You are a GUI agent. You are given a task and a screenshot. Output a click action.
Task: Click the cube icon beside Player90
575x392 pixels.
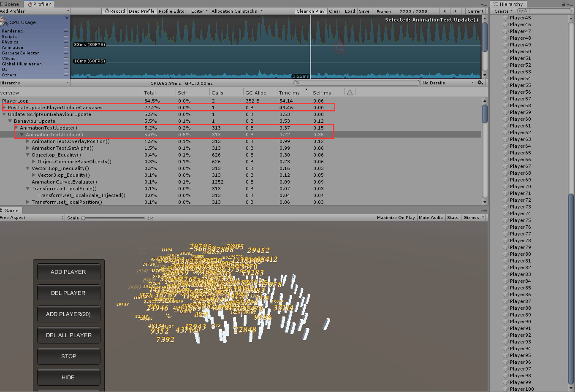505,322
